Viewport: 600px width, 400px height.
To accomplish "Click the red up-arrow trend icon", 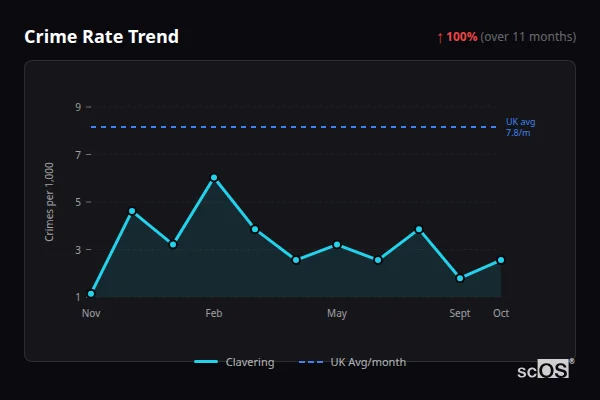I will point(440,38).
